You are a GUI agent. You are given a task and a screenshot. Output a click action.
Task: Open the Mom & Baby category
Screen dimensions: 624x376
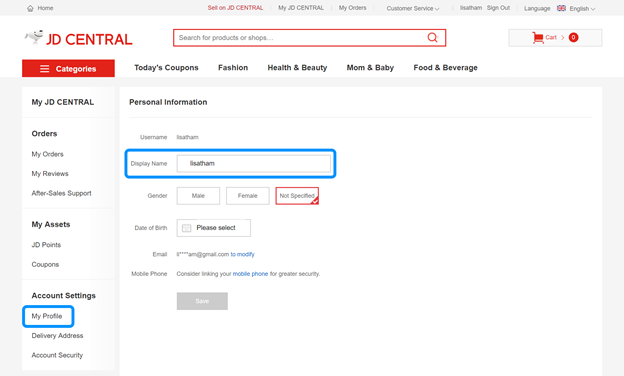click(x=370, y=68)
